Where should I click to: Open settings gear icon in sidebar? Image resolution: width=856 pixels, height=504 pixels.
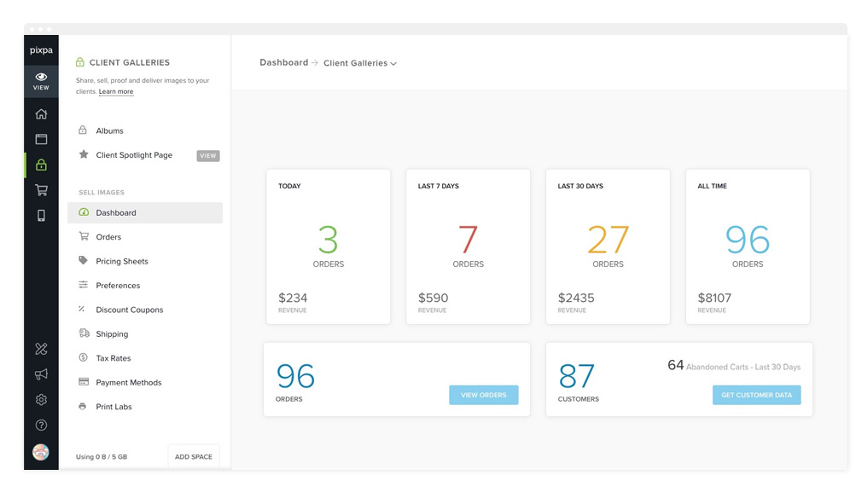tap(41, 400)
